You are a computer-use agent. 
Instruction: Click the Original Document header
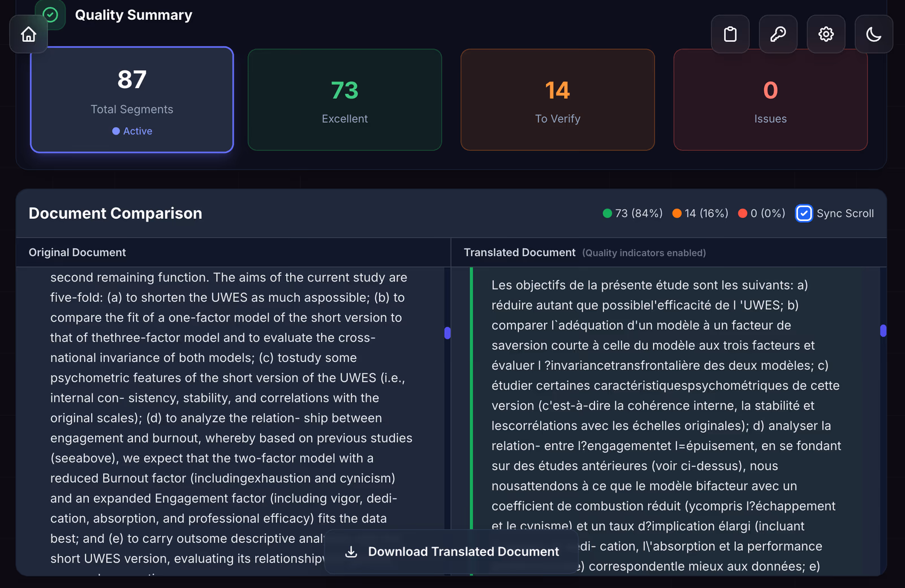(77, 253)
